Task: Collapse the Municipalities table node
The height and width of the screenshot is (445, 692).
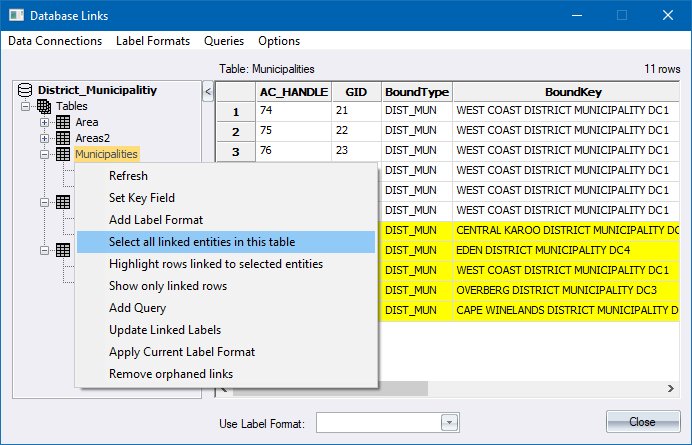Action: pos(45,154)
